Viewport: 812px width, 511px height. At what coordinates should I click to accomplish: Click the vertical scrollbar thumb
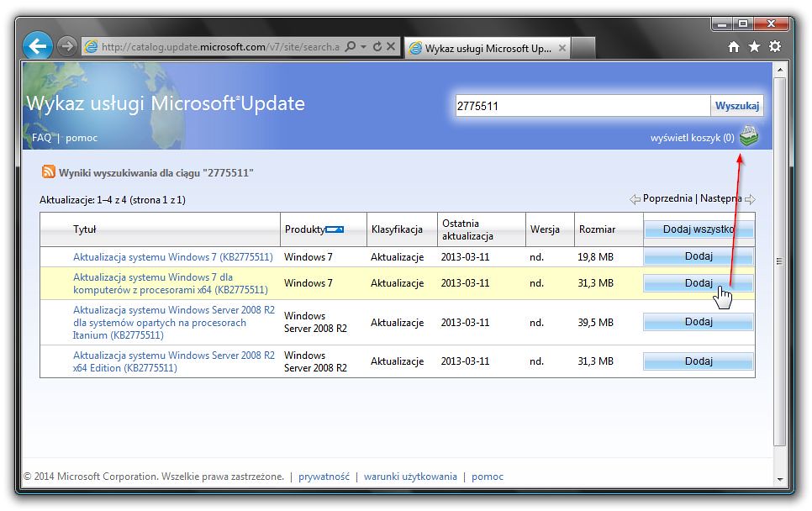[x=780, y=261]
